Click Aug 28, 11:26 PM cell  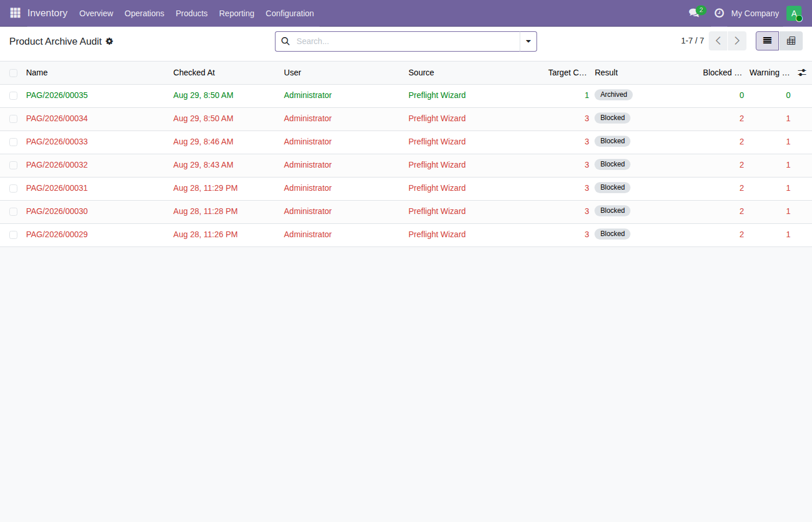click(205, 234)
